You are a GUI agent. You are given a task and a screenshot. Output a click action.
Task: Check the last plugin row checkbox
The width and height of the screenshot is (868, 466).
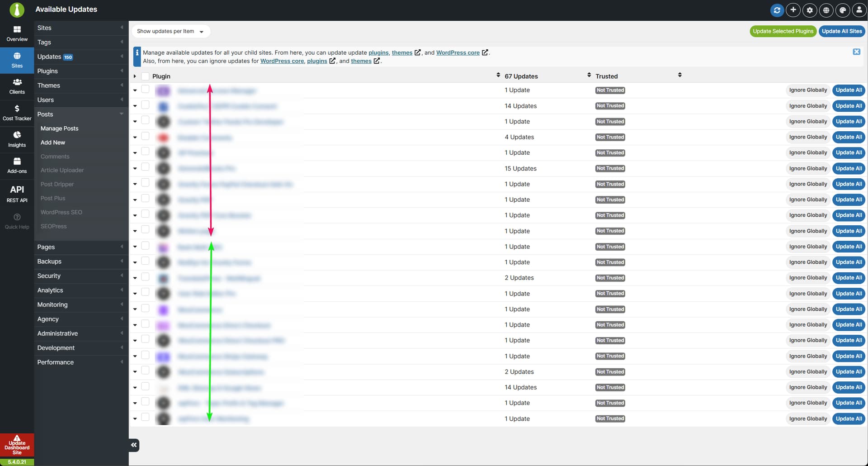pyautogui.click(x=145, y=417)
